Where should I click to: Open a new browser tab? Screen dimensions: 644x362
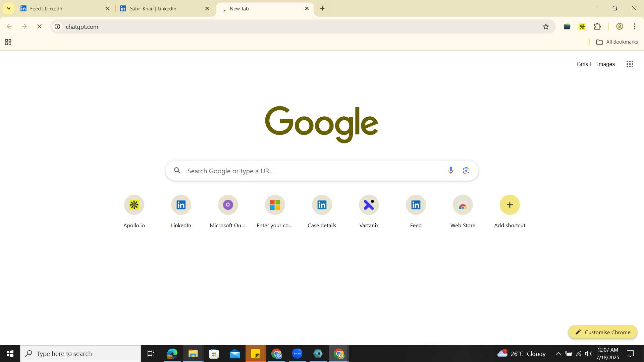pyautogui.click(x=322, y=8)
